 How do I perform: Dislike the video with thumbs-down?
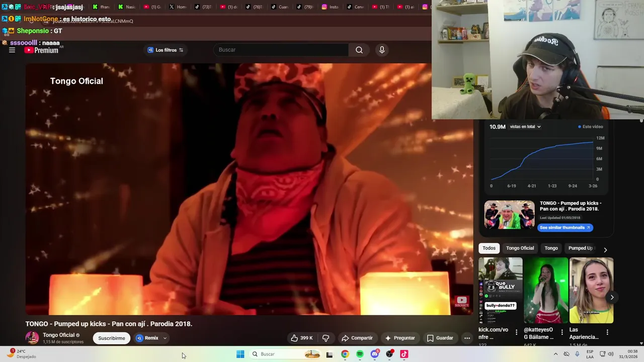click(326, 338)
